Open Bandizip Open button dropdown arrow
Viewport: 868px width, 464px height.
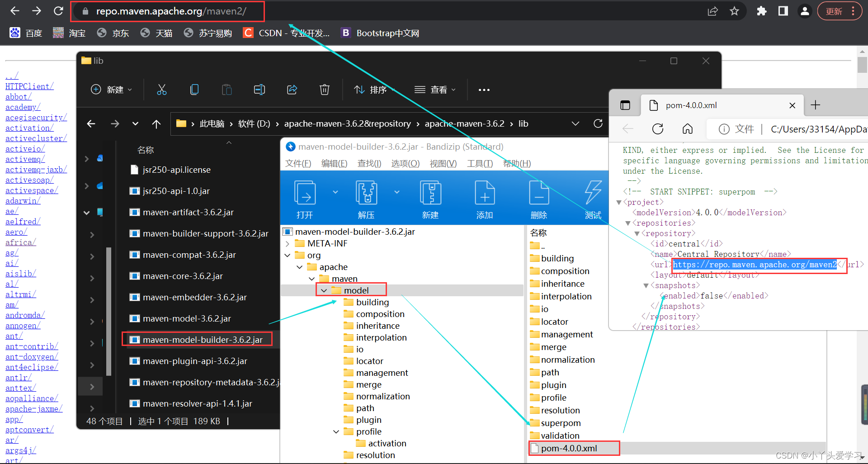pos(335,192)
